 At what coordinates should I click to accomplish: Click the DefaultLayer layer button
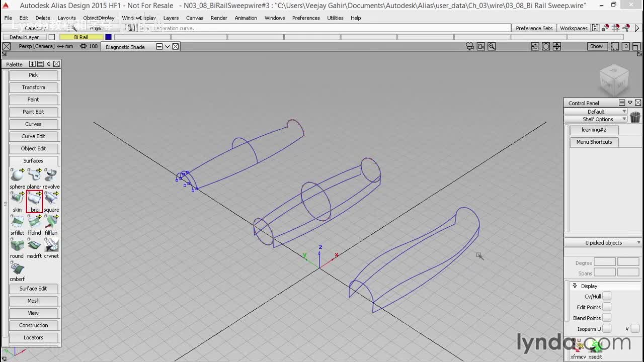point(24,37)
